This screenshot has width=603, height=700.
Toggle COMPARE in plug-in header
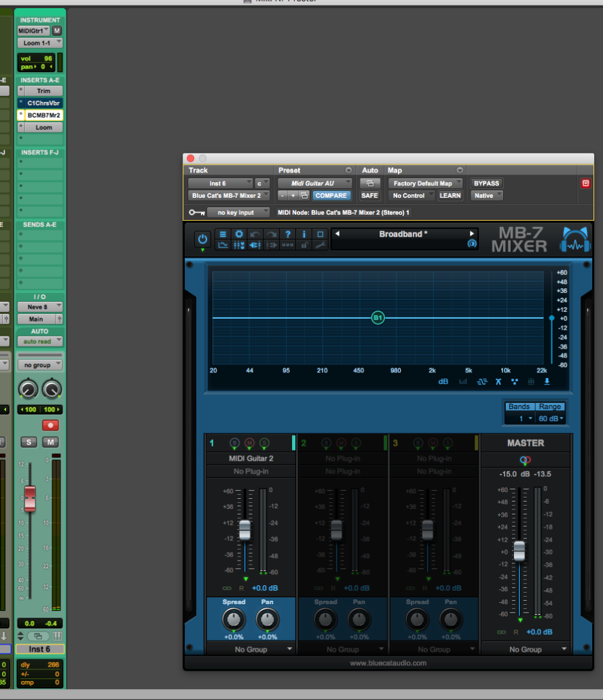331,196
